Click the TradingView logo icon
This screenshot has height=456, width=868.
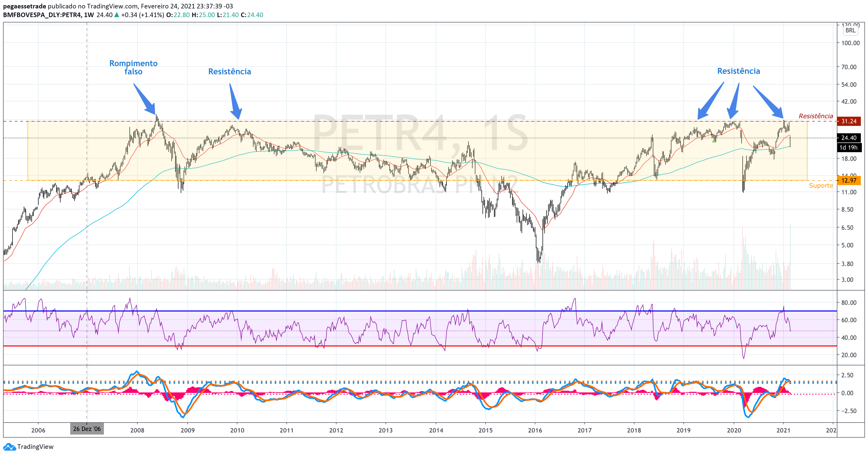[9, 447]
